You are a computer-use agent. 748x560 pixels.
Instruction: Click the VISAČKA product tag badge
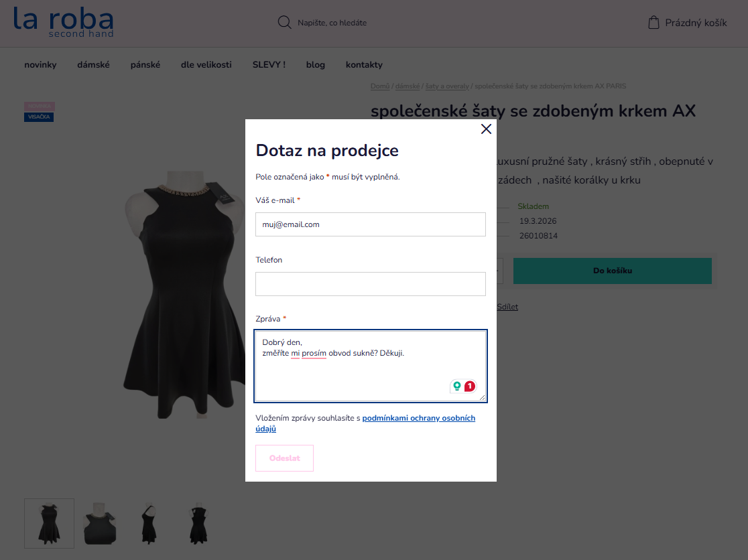39,117
